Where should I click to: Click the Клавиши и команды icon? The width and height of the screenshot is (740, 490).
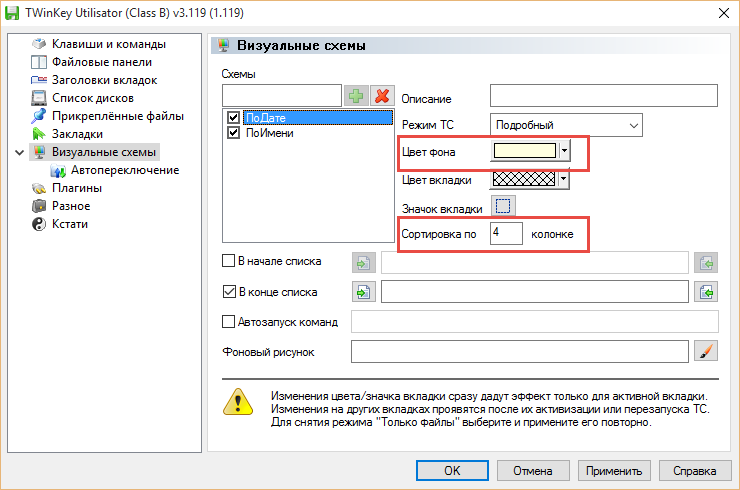coord(39,44)
